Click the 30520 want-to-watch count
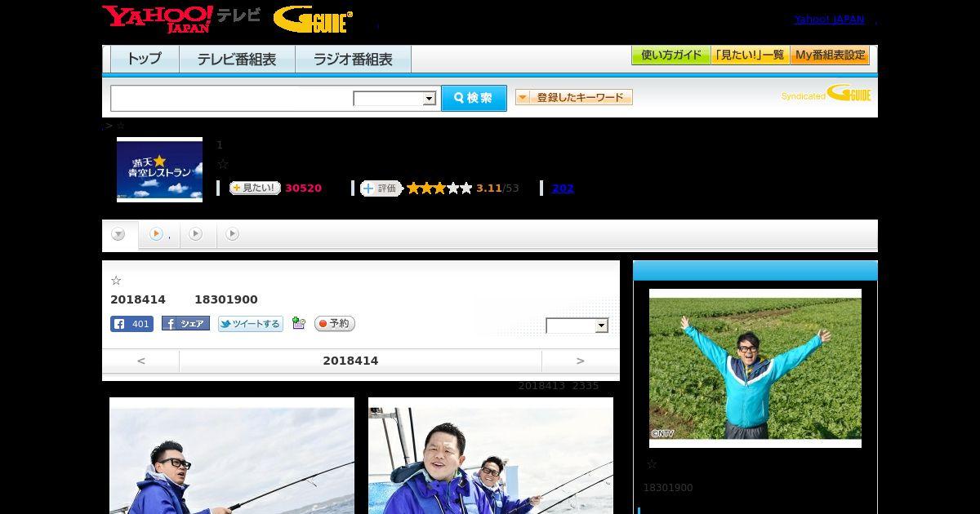The image size is (980, 514). click(303, 188)
